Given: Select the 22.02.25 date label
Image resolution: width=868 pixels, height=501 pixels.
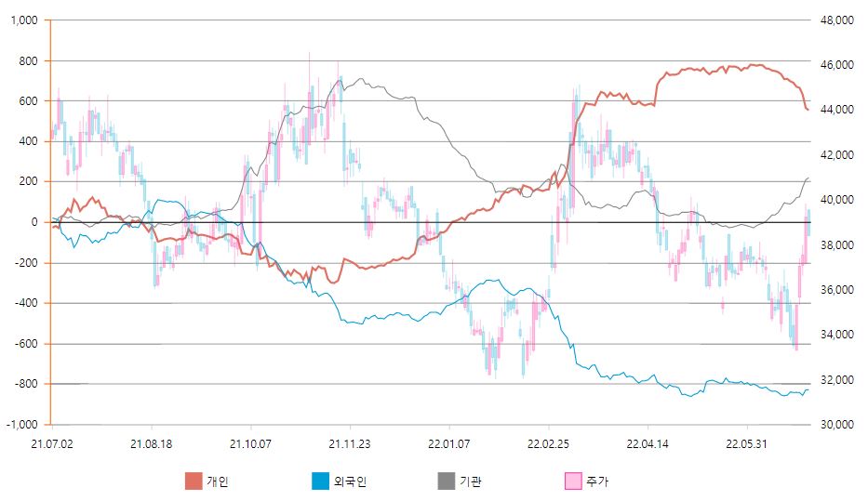Looking at the screenshot, I should coord(548,443).
